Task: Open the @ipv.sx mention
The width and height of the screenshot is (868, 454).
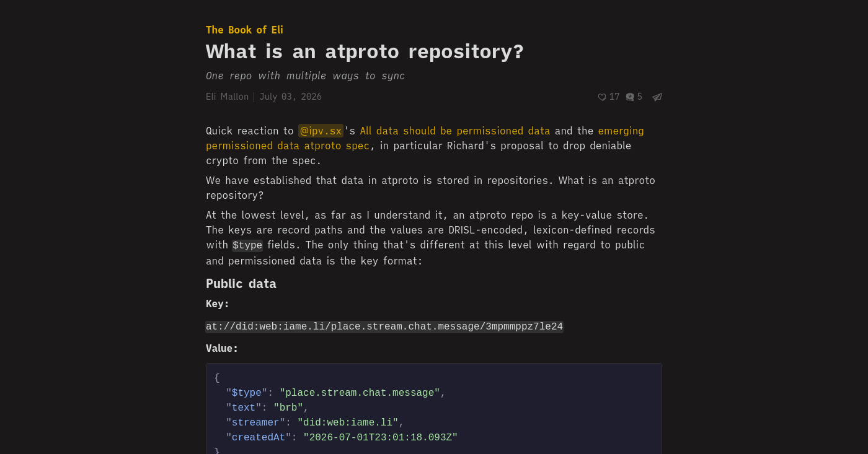Action: (x=321, y=131)
